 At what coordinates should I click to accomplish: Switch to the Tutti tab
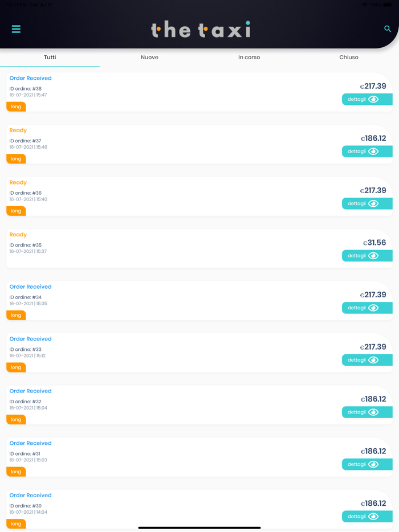coord(50,58)
